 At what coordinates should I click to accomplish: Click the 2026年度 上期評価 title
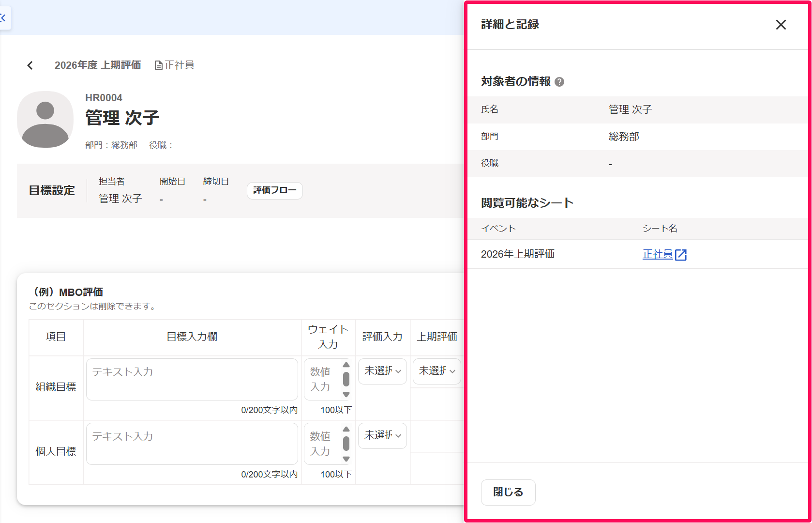click(98, 65)
